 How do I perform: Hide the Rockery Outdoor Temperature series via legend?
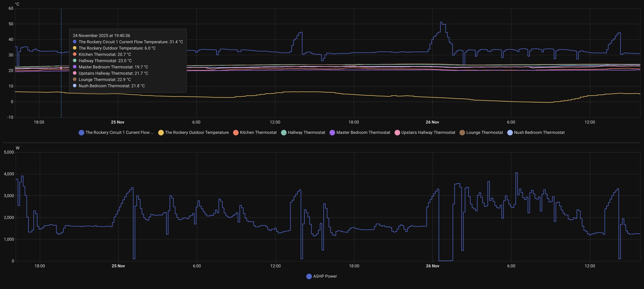pyautogui.click(x=161, y=133)
